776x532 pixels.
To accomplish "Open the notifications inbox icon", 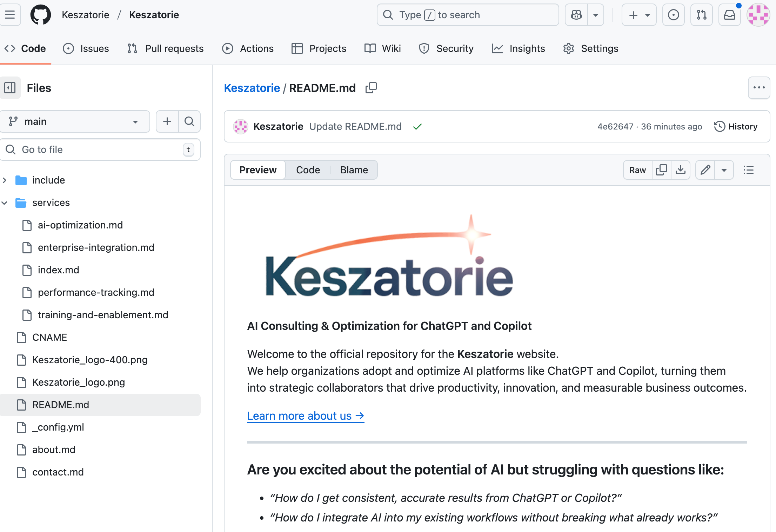I will point(729,15).
